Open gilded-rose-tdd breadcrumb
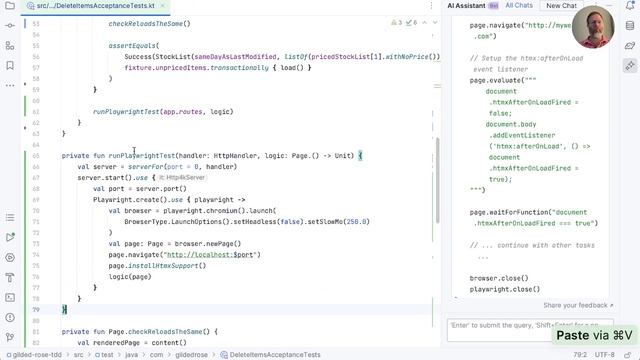The image size is (640, 360). (x=34, y=355)
